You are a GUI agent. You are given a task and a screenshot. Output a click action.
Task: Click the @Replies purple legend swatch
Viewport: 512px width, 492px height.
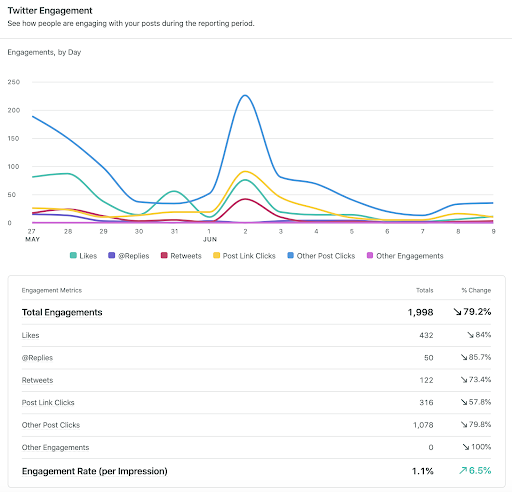pyautogui.click(x=112, y=256)
